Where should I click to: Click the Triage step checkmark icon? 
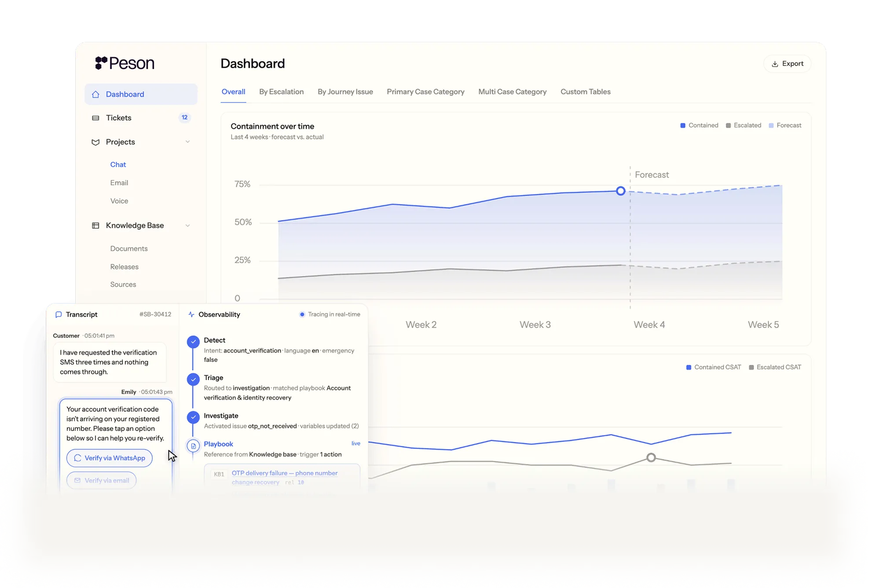193,379
